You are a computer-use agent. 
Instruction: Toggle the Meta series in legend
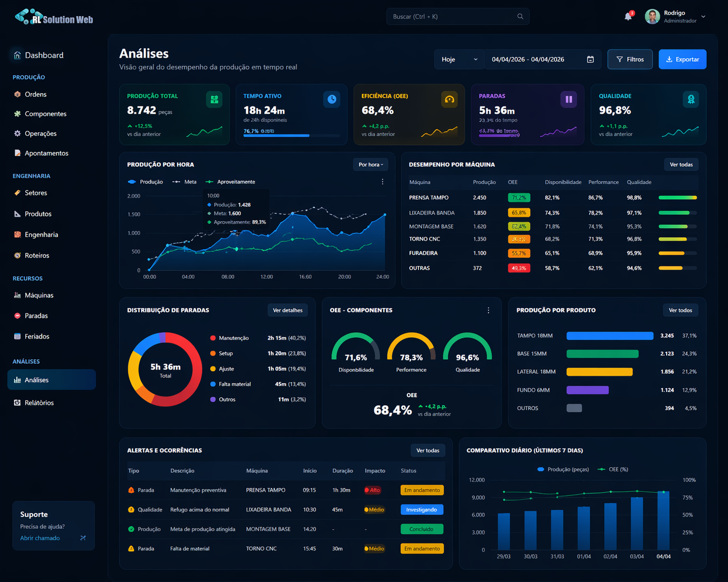pyautogui.click(x=185, y=182)
